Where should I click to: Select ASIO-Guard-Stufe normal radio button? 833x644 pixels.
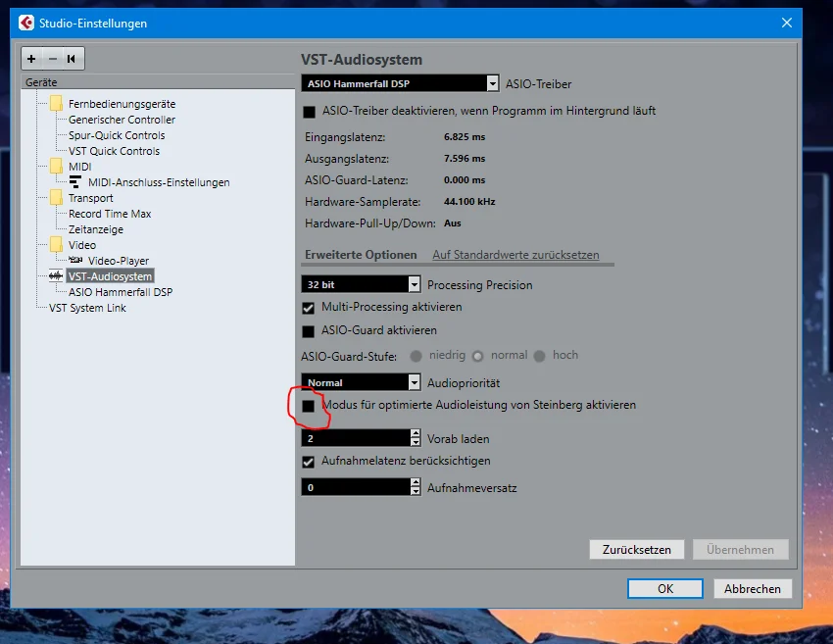click(x=477, y=356)
